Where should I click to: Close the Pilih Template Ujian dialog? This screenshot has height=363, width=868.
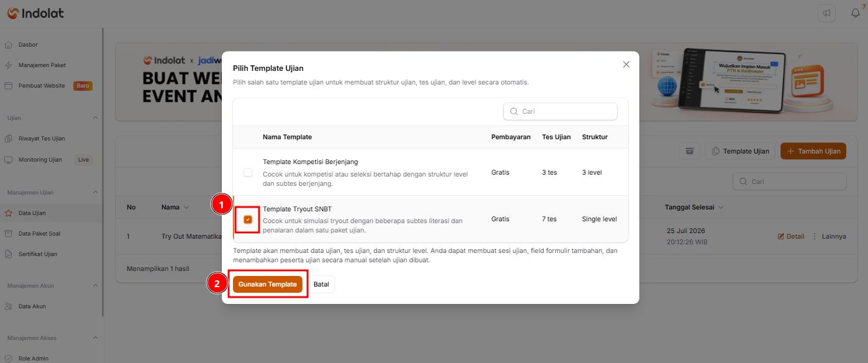click(626, 64)
